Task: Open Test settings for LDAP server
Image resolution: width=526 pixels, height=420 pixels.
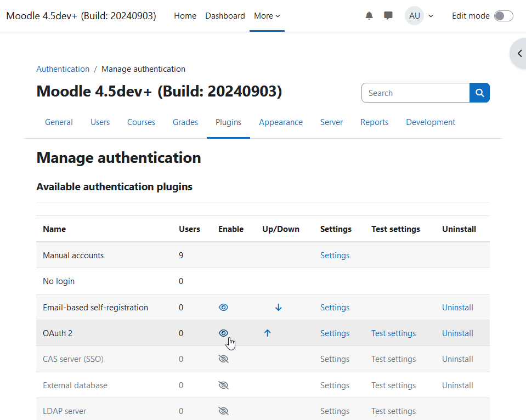Action: (x=393, y=411)
